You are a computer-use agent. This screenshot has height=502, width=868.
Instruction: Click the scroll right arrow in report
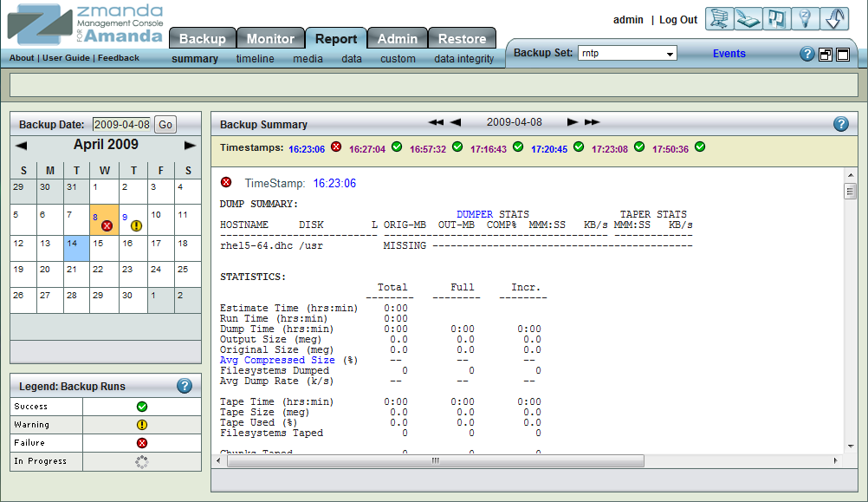[x=835, y=460]
